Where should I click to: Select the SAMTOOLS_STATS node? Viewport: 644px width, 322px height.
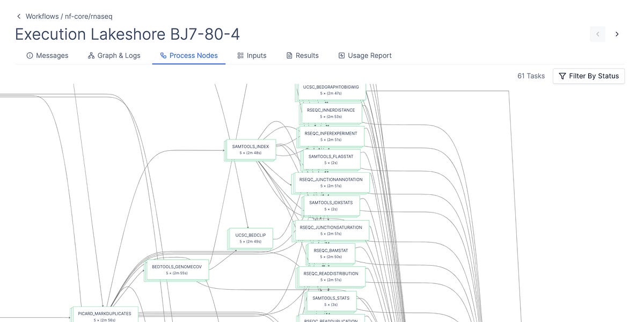pyautogui.click(x=331, y=301)
